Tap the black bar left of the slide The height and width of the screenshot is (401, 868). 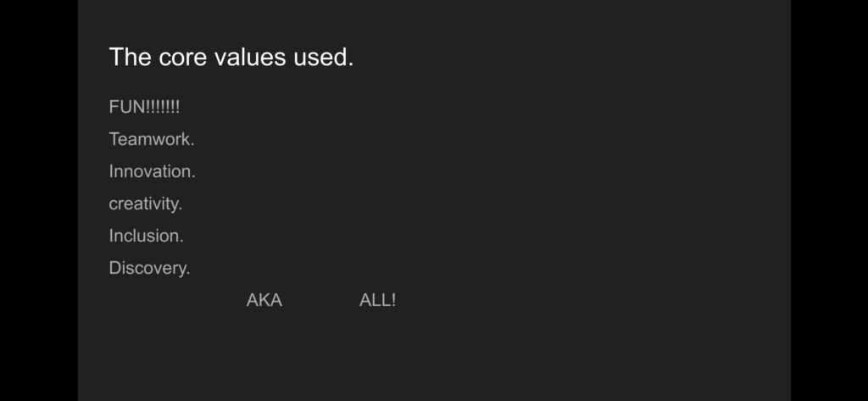click(x=39, y=200)
